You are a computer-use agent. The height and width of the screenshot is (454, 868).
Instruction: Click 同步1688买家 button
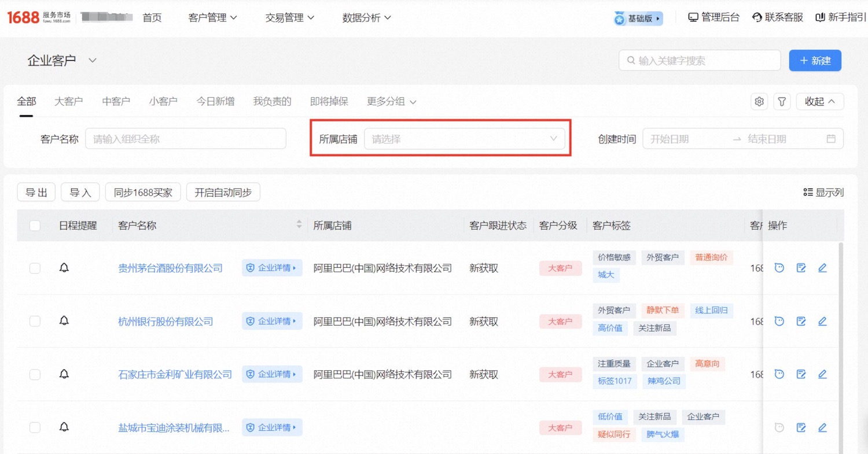tap(143, 192)
